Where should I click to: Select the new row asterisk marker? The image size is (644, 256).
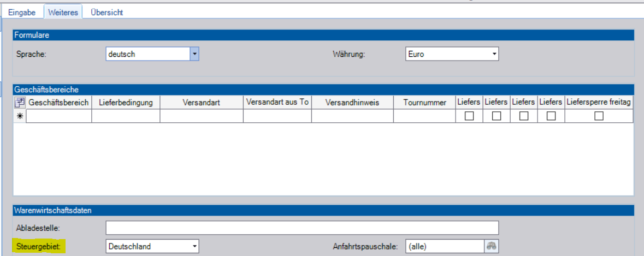click(20, 116)
